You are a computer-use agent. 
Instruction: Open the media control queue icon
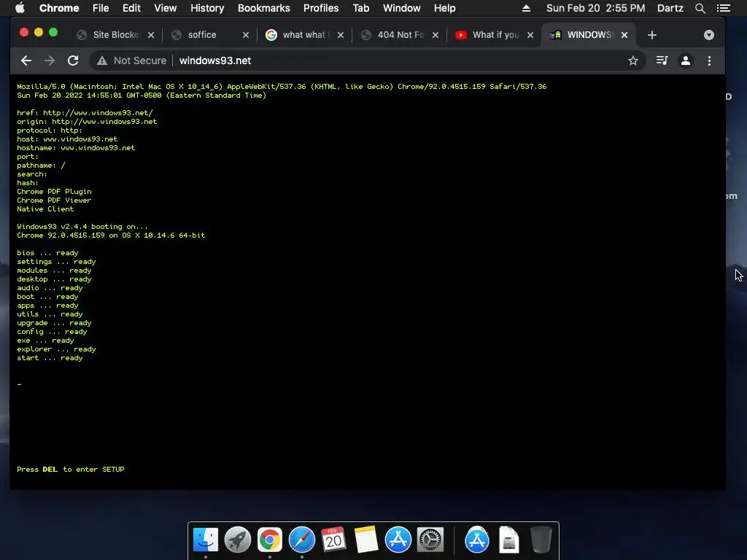tap(662, 61)
